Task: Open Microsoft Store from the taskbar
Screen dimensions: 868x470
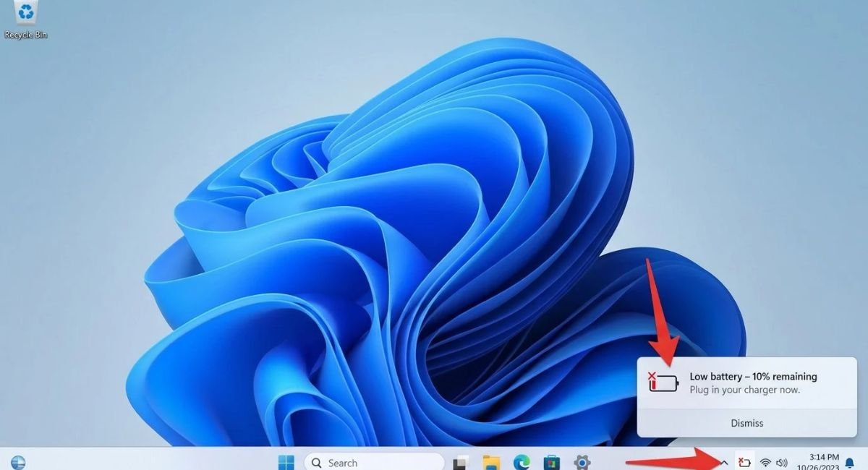Action: (552, 462)
